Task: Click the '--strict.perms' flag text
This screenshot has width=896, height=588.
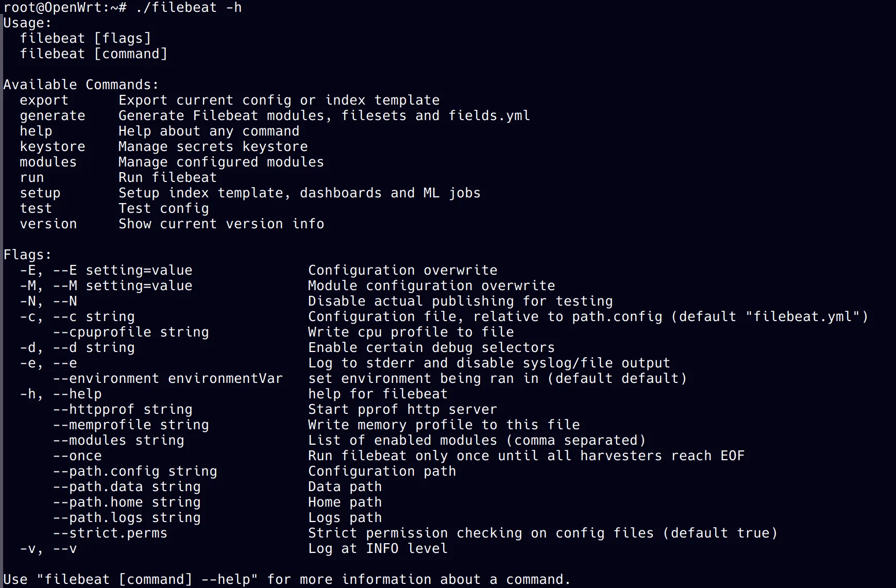Action: click(x=110, y=533)
